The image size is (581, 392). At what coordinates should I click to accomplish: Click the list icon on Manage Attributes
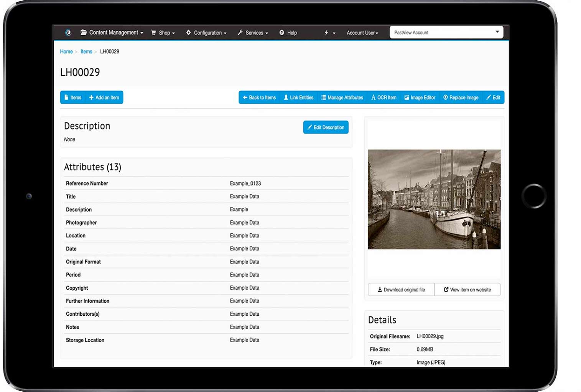(x=324, y=97)
